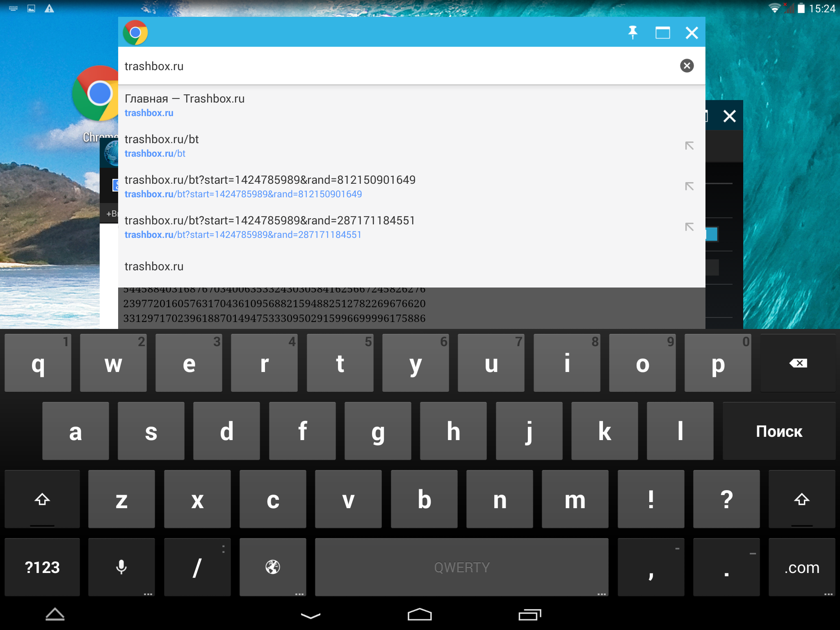Click the Chrome logo in floating window title bar
The width and height of the screenshot is (840, 630).
135,32
